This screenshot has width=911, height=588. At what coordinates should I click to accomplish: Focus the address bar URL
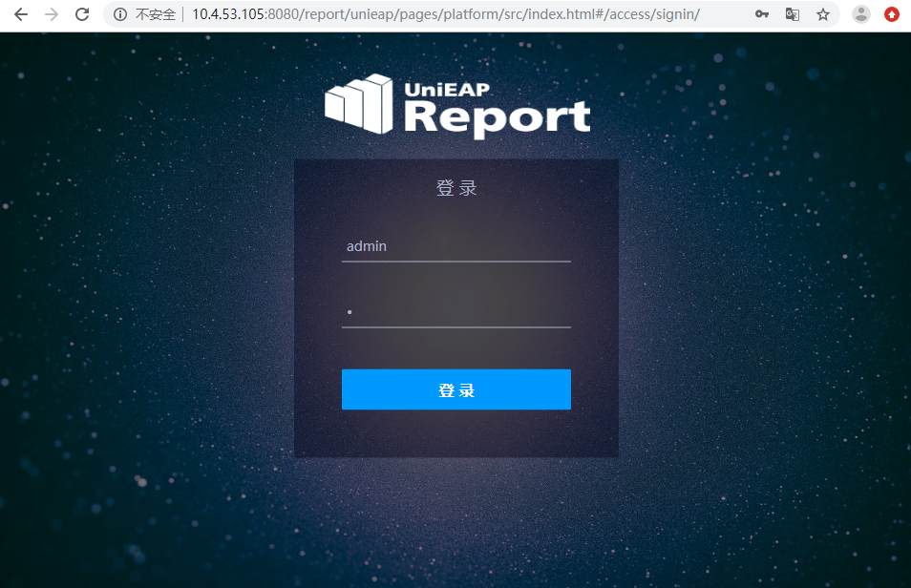[446, 14]
